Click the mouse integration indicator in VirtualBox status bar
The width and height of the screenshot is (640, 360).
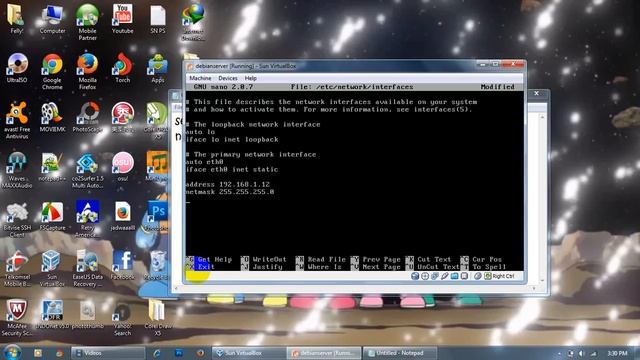pyautogui.click(x=477, y=276)
